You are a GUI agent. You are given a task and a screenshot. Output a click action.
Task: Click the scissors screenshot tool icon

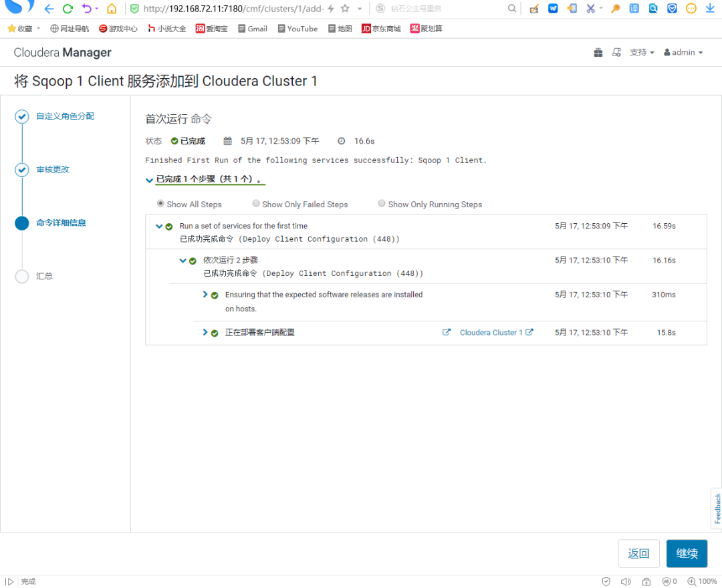(590, 8)
